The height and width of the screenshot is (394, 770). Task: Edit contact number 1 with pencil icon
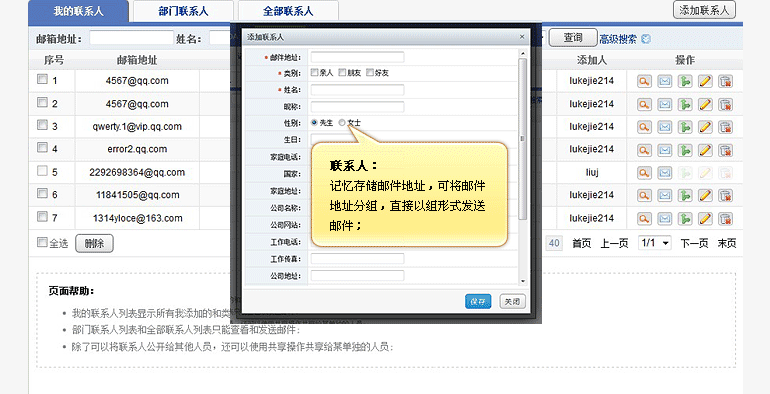(705, 81)
